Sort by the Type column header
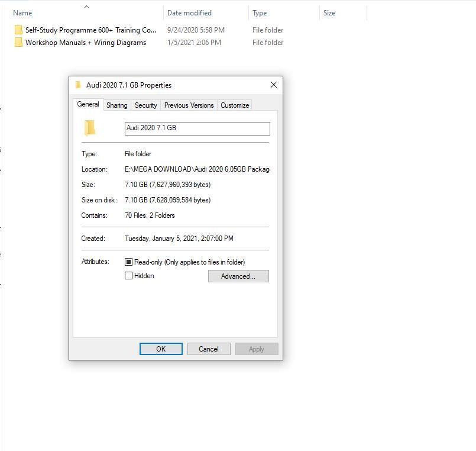 [x=260, y=13]
